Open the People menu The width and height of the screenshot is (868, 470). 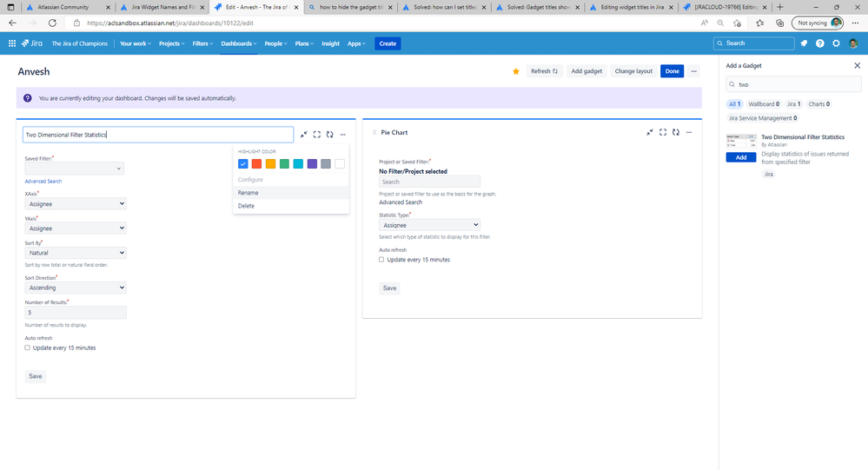coord(275,43)
